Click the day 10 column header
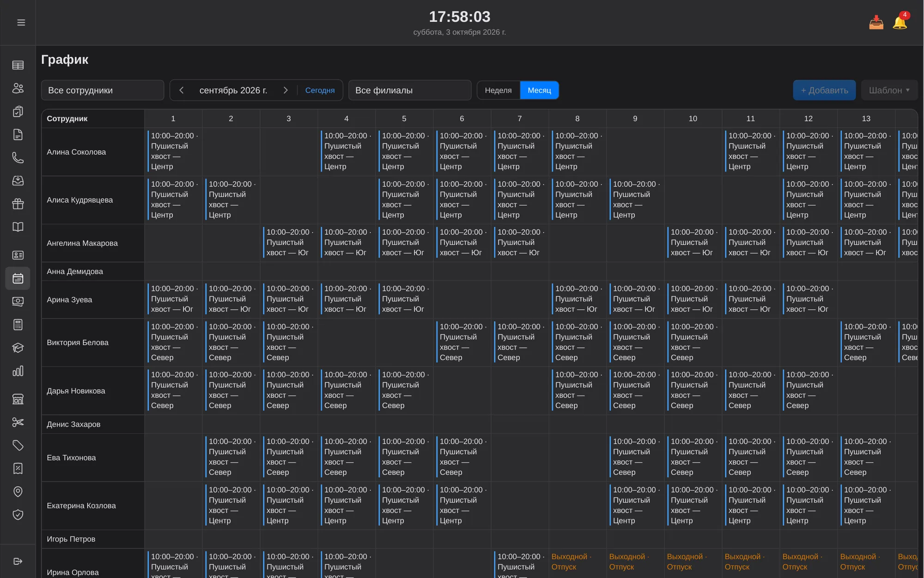Image resolution: width=924 pixels, height=578 pixels. tap(693, 119)
